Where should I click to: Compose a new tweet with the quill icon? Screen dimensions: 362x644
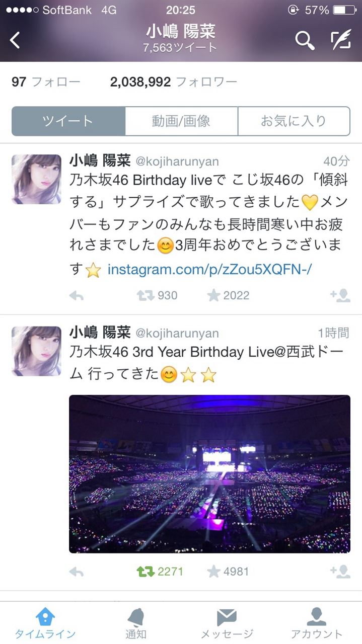click(341, 40)
